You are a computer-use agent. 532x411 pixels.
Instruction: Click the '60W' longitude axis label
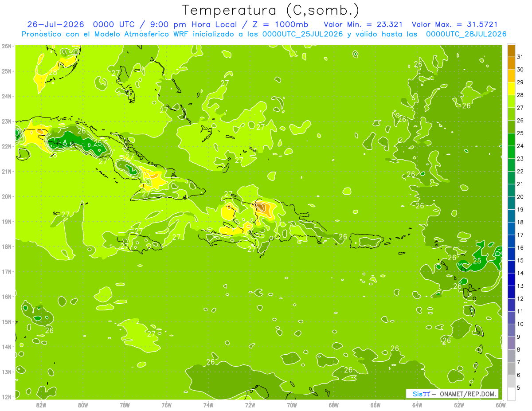point(501,405)
